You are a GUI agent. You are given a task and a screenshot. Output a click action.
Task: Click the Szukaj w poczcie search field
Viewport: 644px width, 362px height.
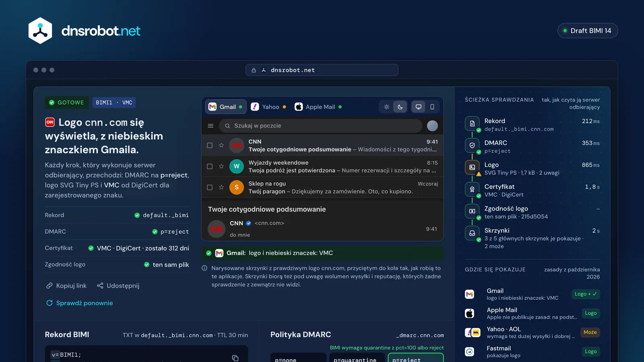click(320, 126)
